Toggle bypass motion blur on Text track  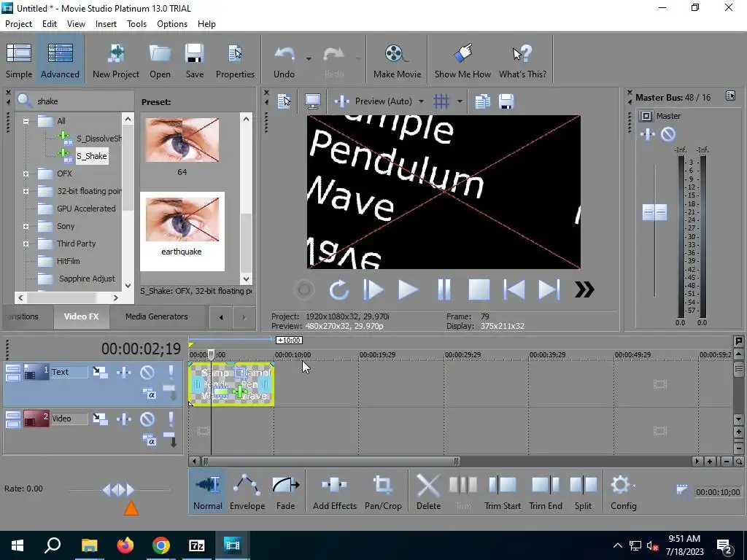coord(100,372)
